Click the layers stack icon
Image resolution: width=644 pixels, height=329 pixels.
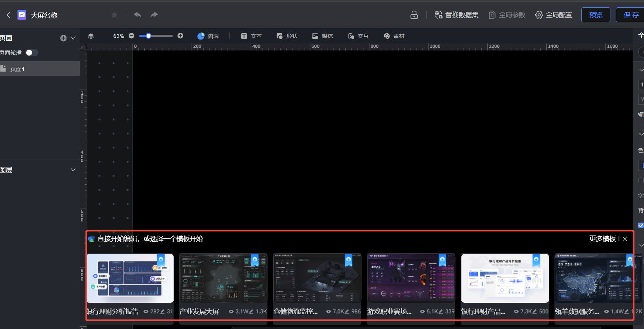(91, 36)
